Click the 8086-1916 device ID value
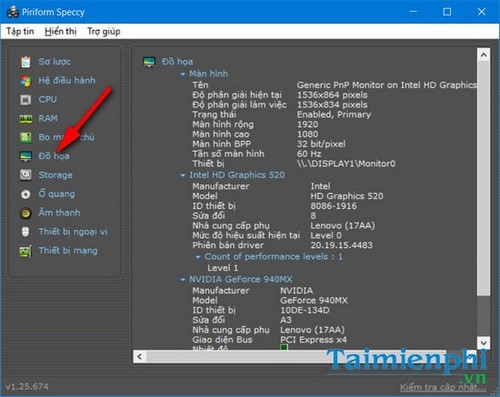The height and width of the screenshot is (397, 500). click(334, 206)
